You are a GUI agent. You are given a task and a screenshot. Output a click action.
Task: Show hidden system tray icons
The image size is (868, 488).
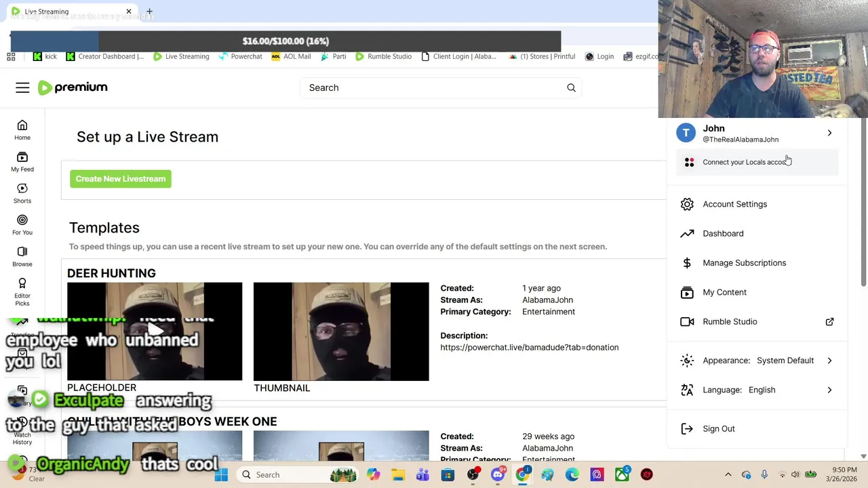tap(728, 474)
